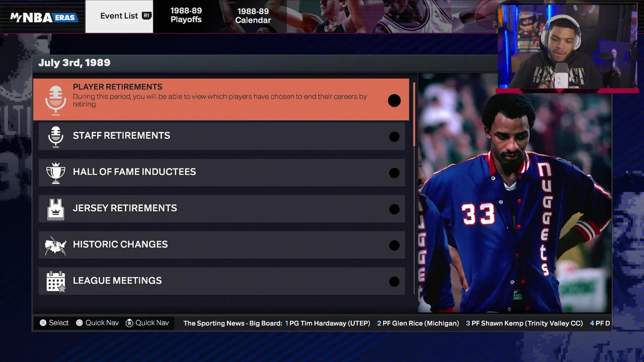Image resolution: width=644 pixels, height=362 pixels.
Task: Select the Player Retirements event
Action: coord(221,100)
